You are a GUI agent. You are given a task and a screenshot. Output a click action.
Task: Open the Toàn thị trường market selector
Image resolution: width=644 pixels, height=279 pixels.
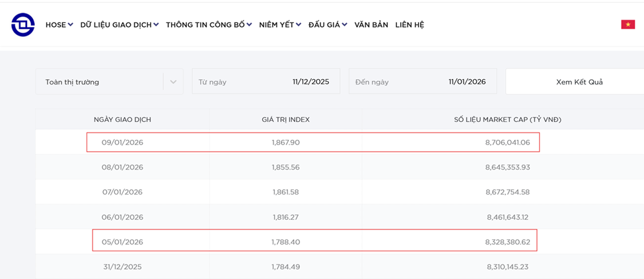99,82
